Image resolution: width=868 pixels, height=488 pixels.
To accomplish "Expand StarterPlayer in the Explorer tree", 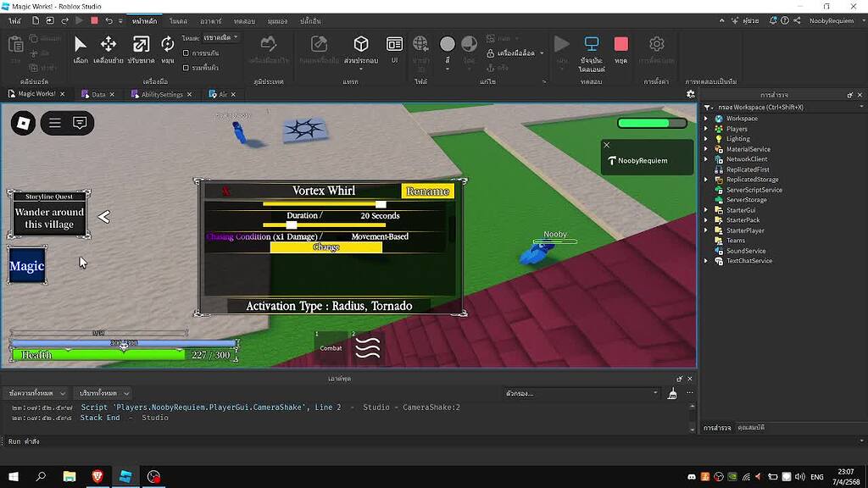I will click(708, 230).
